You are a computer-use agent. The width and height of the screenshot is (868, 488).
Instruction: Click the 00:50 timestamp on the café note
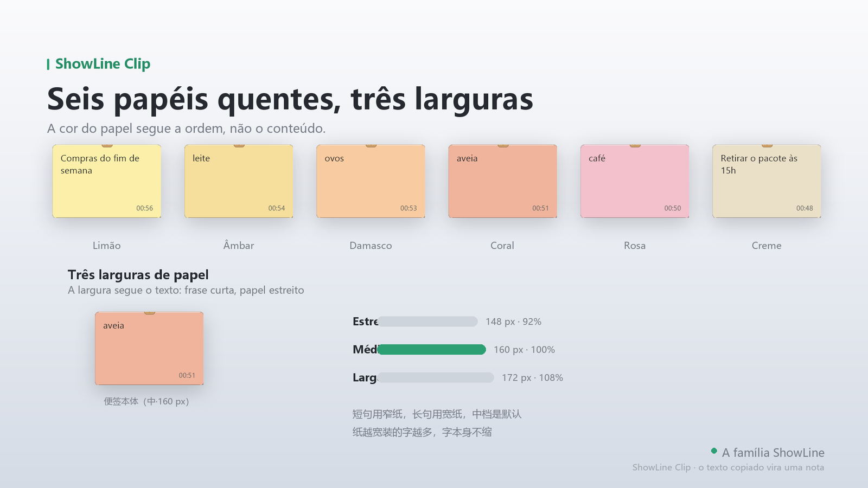pyautogui.click(x=672, y=208)
